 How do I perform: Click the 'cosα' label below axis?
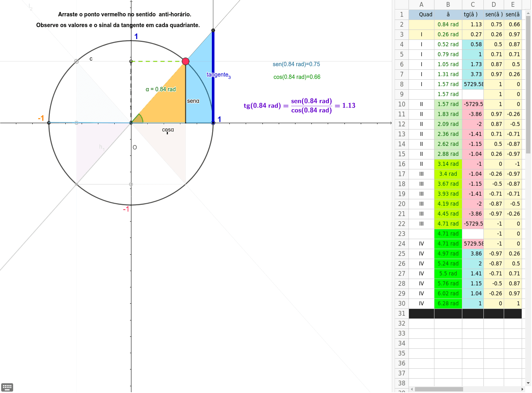(168, 130)
